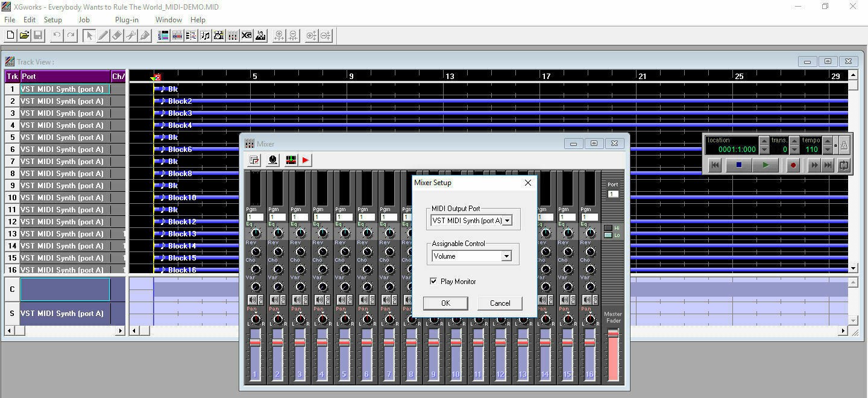Click channel 1 volume fader handle
The image size is (868, 398).
pos(255,342)
